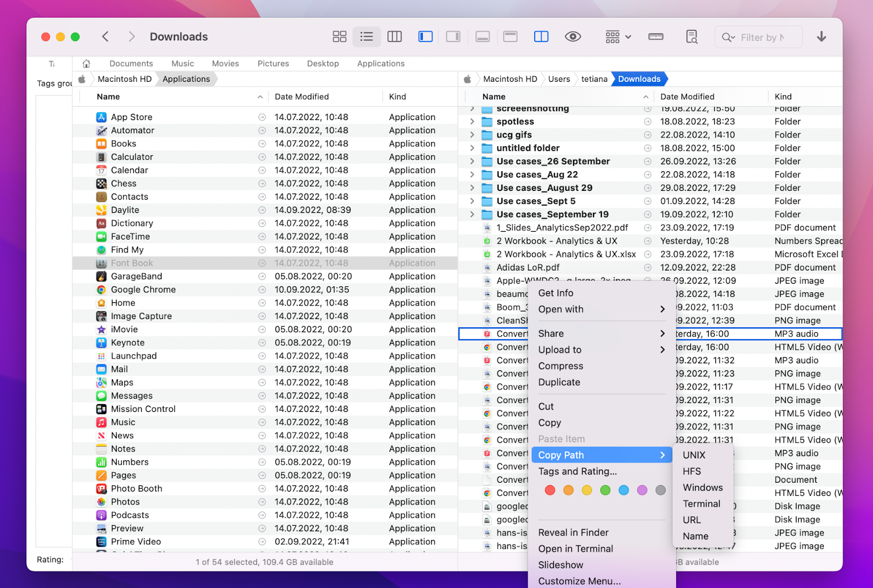Click the Home icon in favorites bar
The height and width of the screenshot is (588, 873).
tap(86, 63)
